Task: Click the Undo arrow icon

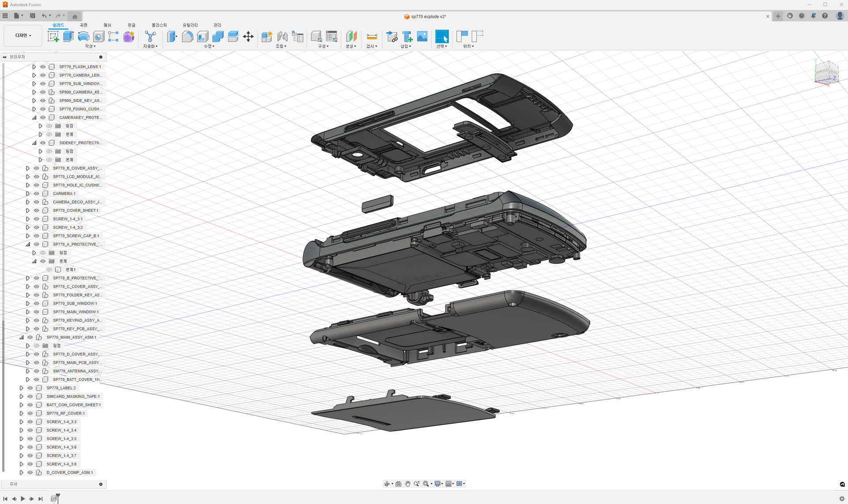Action: [44, 16]
